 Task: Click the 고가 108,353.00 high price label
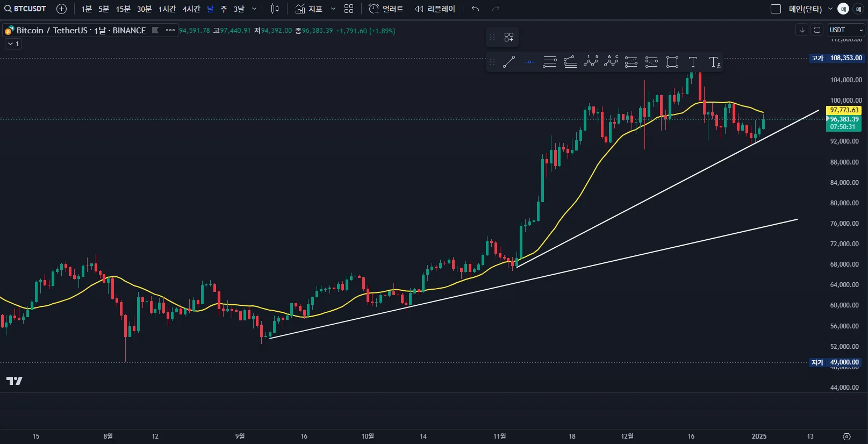coord(837,58)
